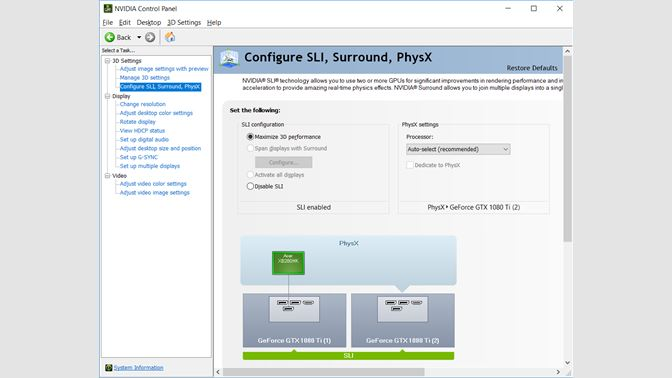The image size is (672, 378).
Task: Open Change resolution task
Action: [142, 104]
